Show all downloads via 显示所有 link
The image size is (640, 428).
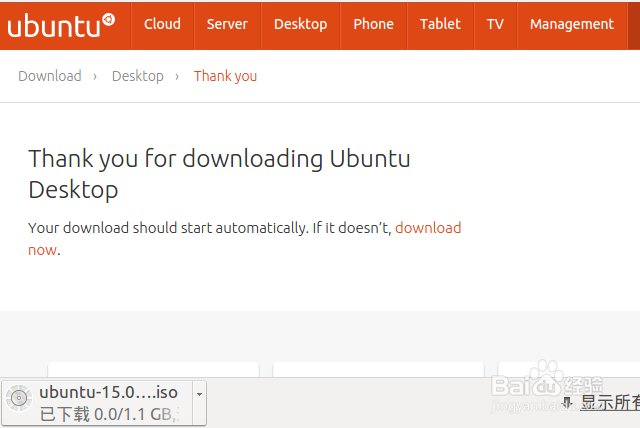click(610, 403)
